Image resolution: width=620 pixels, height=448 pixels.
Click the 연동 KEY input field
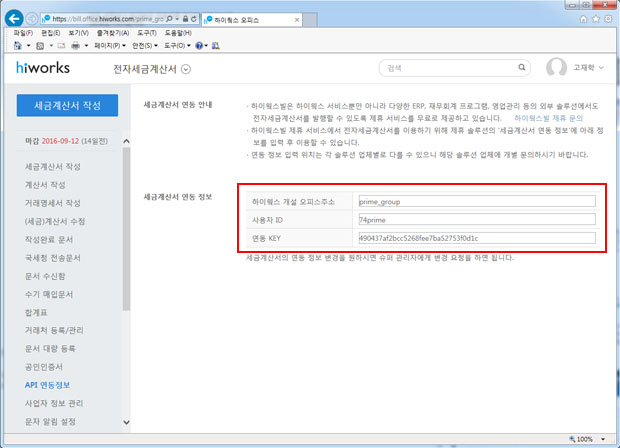coord(477,238)
